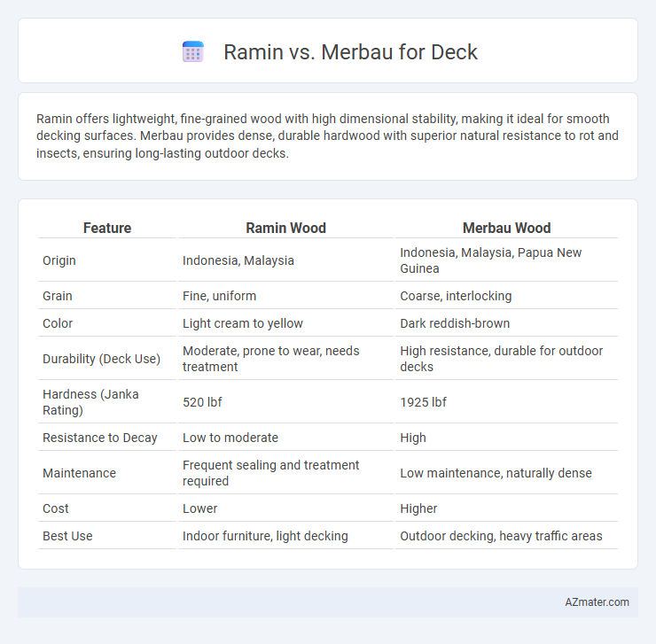
Task: Select 'Indoor furniture, light decking' cell
Action: point(265,536)
